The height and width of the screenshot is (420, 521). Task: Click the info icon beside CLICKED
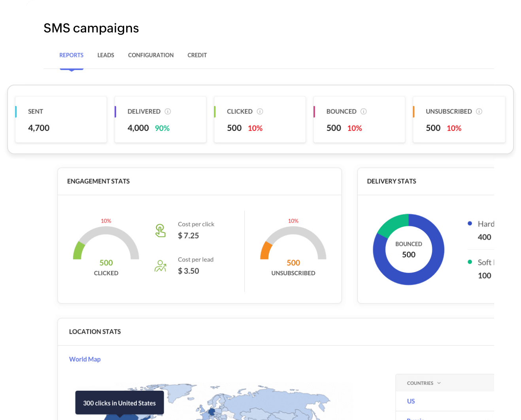pos(260,112)
